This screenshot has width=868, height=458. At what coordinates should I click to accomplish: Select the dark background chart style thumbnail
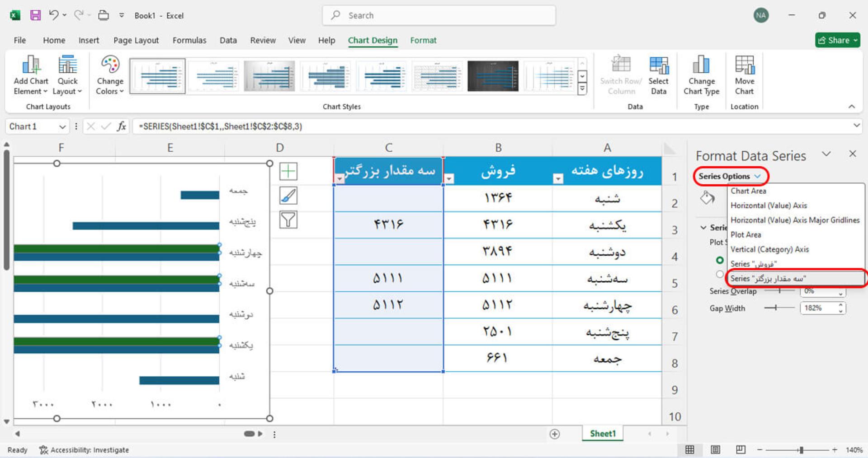[x=493, y=76]
